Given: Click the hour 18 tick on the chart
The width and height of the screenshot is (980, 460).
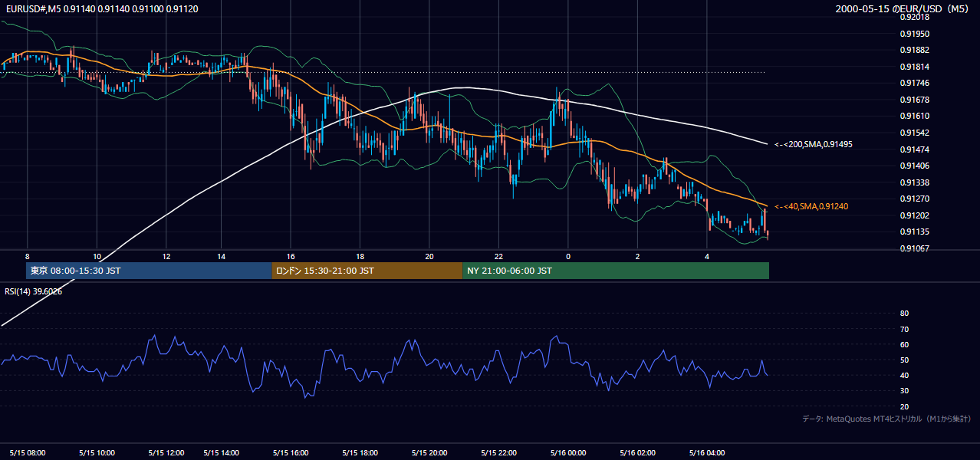Looking at the screenshot, I should [x=360, y=256].
